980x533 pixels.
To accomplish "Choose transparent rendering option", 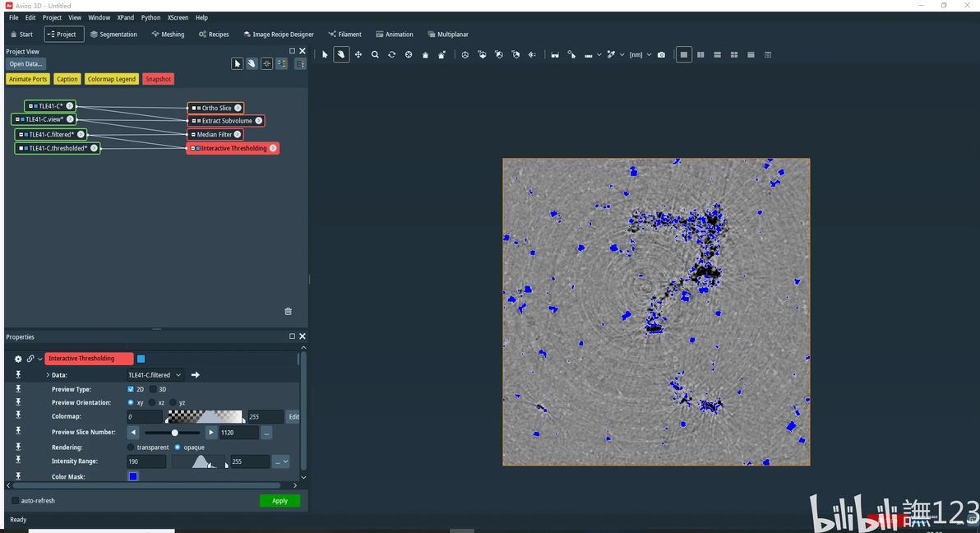I will (131, 447).
